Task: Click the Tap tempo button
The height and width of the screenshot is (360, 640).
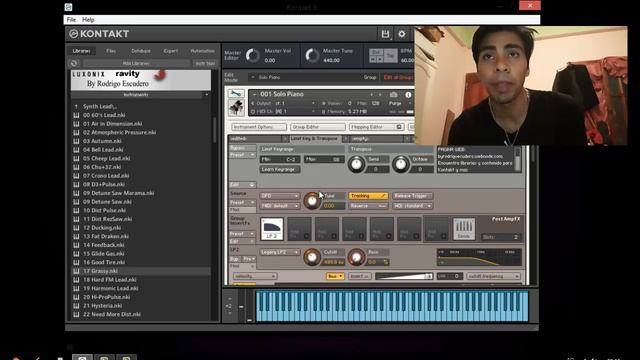Action: point(391,55)
